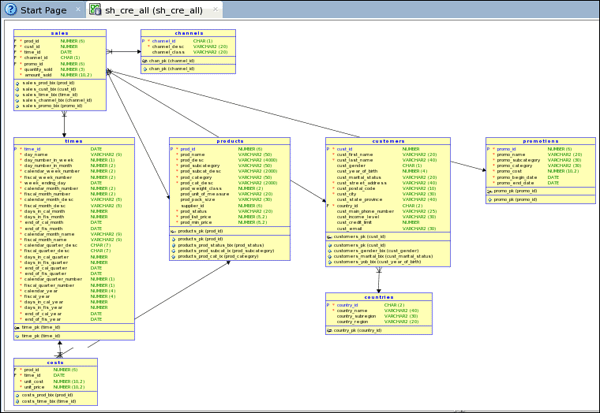Viewport: 600px width, 413px height.
Task: Close the Start Page tab
Action: pos(75,9)
